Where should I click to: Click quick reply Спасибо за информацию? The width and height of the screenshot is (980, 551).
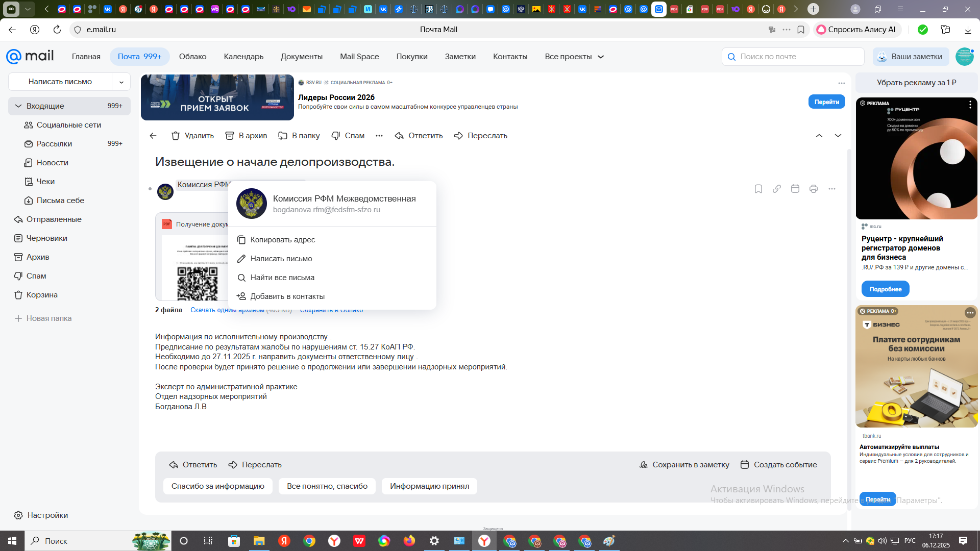(x=217, y=486)
